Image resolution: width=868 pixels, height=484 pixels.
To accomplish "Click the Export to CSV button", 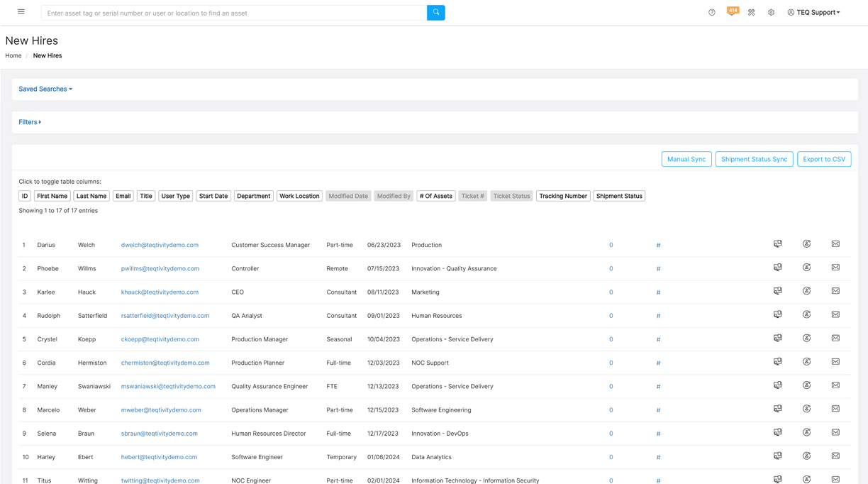I will coord(823,159).
